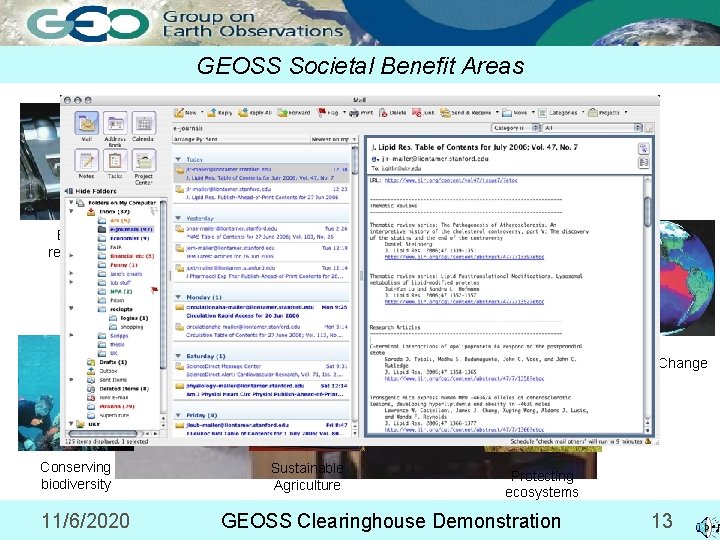
Task: Select Circulation Rapid Access message
Action: pyautogui.click(x=261, y=311)
